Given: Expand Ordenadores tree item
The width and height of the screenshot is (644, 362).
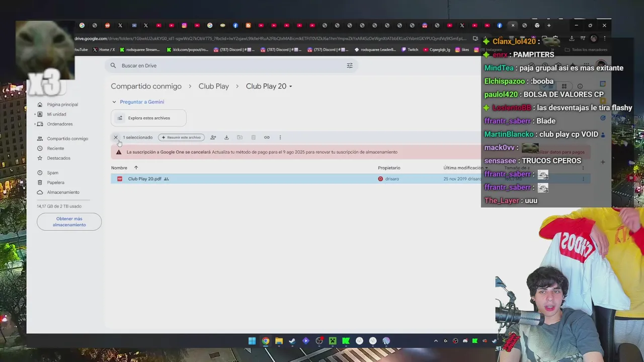Looking at the screenshot, I should click(35, 124).
